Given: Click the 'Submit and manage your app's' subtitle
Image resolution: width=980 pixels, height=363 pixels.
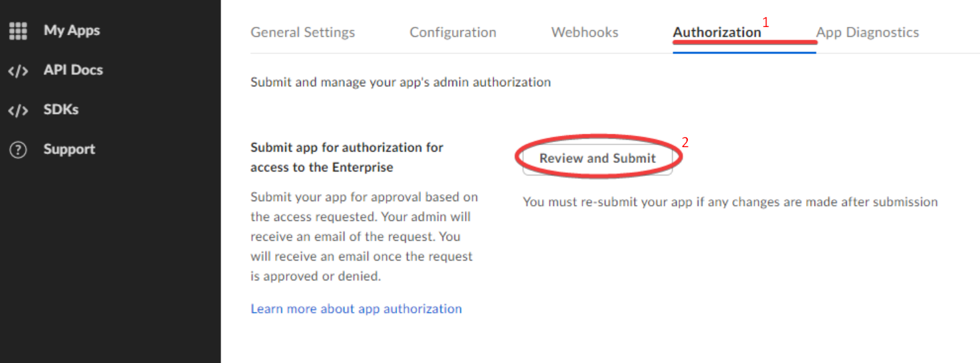Looking at the screenshot, I should coord(400,82).
